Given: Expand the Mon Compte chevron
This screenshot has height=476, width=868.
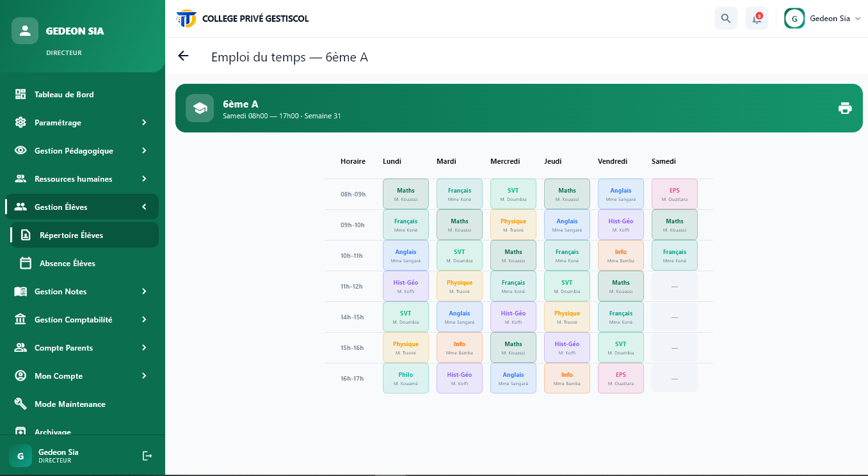Looking at the screenshot, I should [x=144, y=376].
